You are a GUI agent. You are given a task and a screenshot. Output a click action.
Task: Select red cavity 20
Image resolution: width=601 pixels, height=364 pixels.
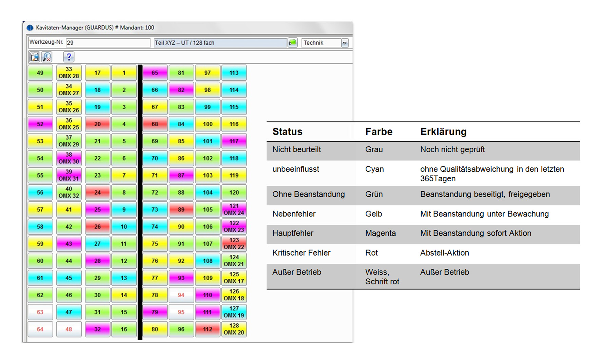coord(98,124)
